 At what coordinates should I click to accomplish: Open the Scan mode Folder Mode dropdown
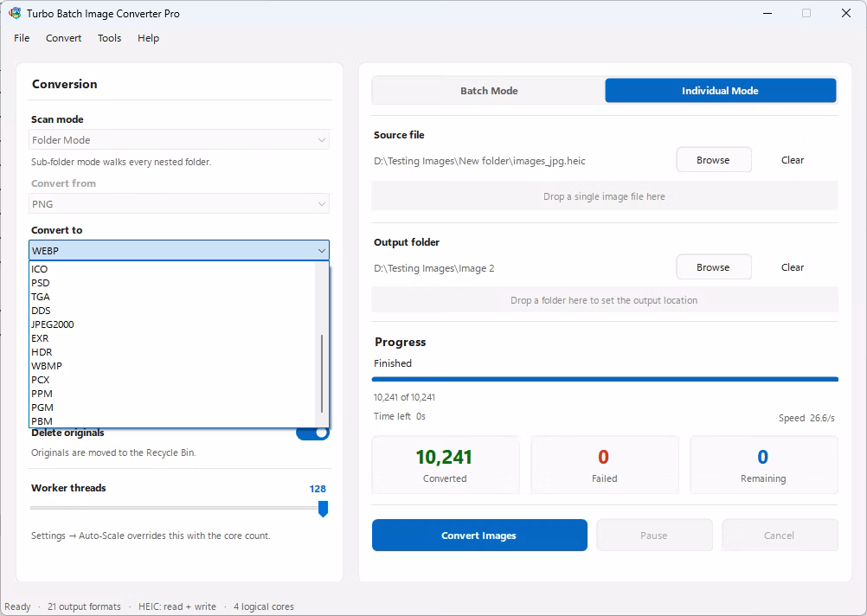[x=178, y=140]
